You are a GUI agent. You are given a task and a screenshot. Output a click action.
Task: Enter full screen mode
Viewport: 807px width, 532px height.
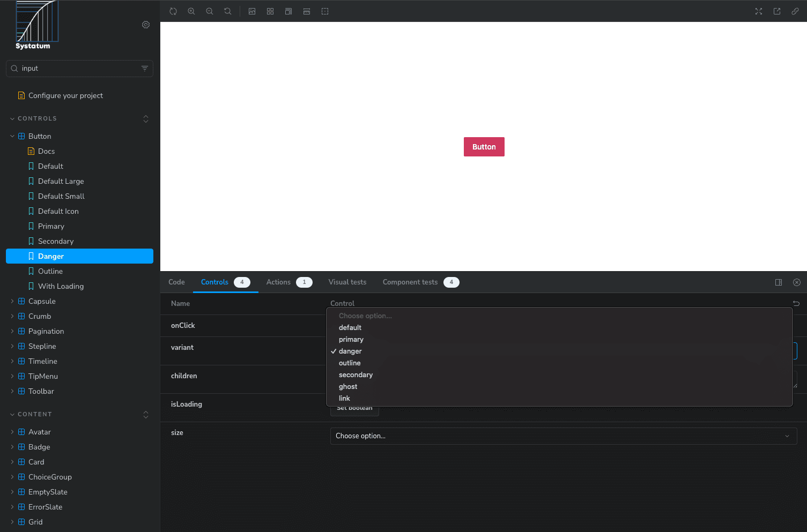coord(759,11)
